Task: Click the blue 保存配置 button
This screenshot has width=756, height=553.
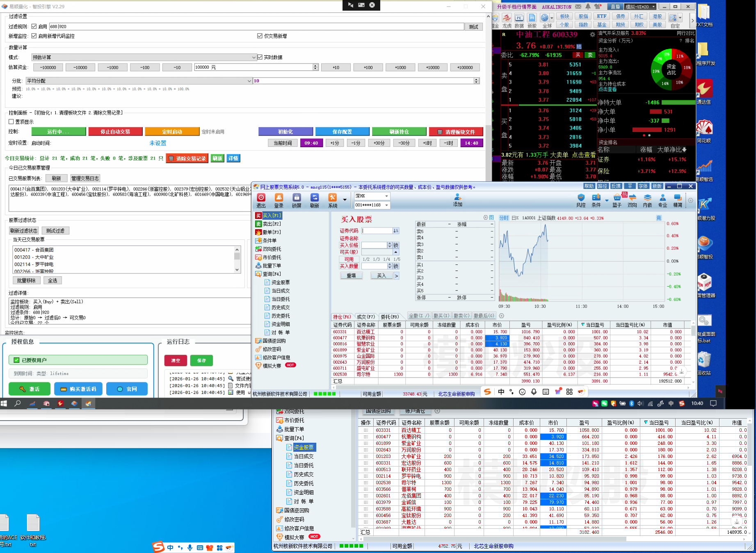Action: [x=342, y=132]
